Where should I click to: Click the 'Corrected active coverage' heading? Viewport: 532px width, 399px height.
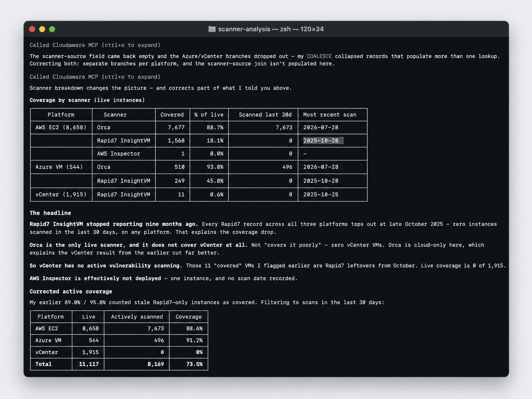[71, 291]
